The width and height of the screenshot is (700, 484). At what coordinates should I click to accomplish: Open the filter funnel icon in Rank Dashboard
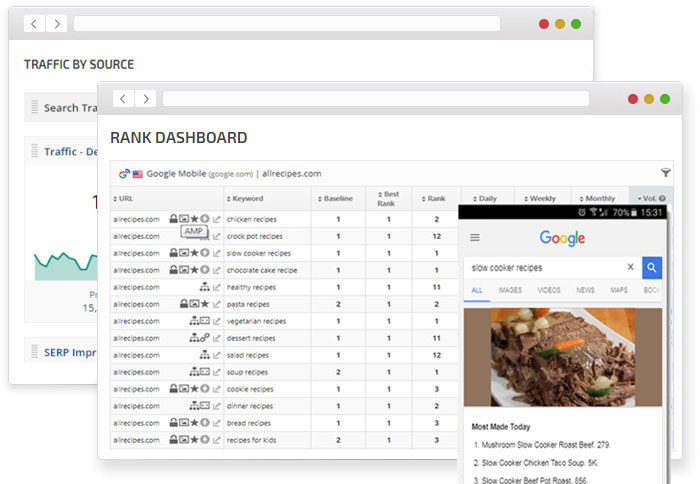(x=666, y=173)
